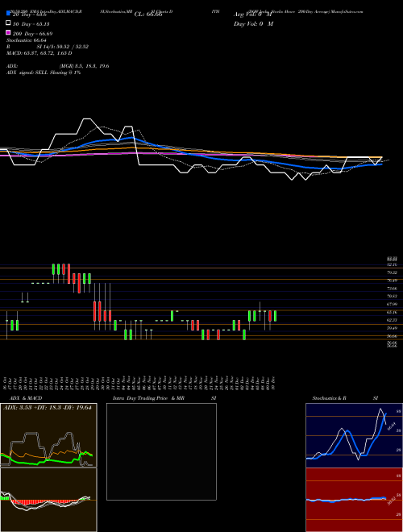This screenshot has height=532, width=403.
Task: Click the 'Avg Vol: 0 M' label
Action: click(253, 15)
